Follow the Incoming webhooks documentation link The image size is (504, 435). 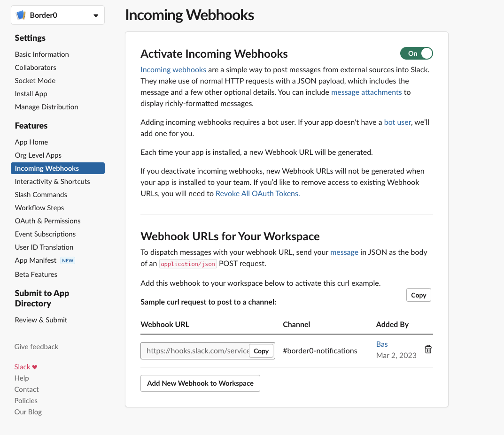coord(173,69)
